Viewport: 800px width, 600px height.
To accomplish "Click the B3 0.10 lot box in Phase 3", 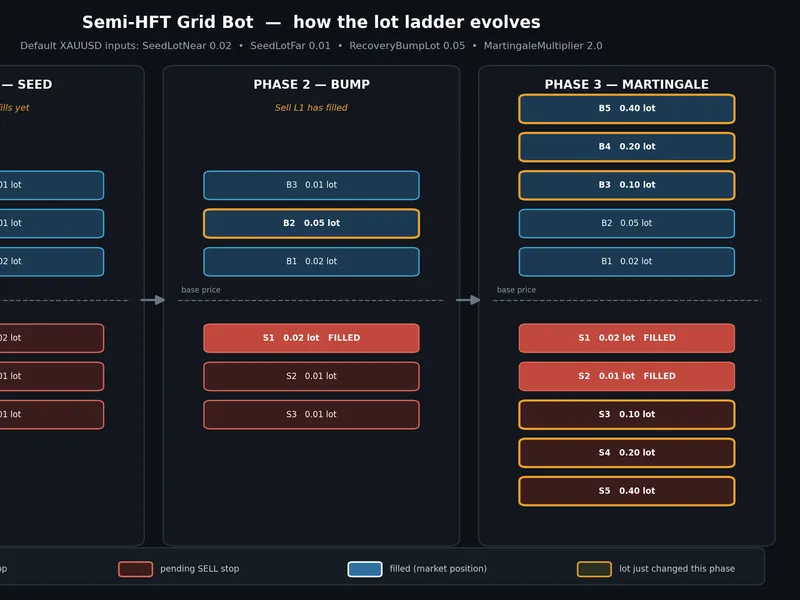I will pyautogui.click(x=627, y=185).
